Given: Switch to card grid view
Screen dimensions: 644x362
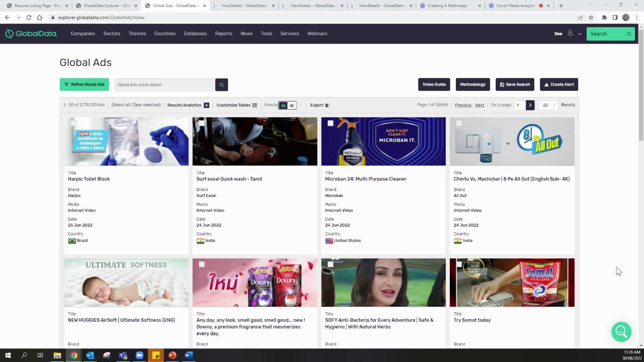Looking at the screenshot, I should click(283, 105).
